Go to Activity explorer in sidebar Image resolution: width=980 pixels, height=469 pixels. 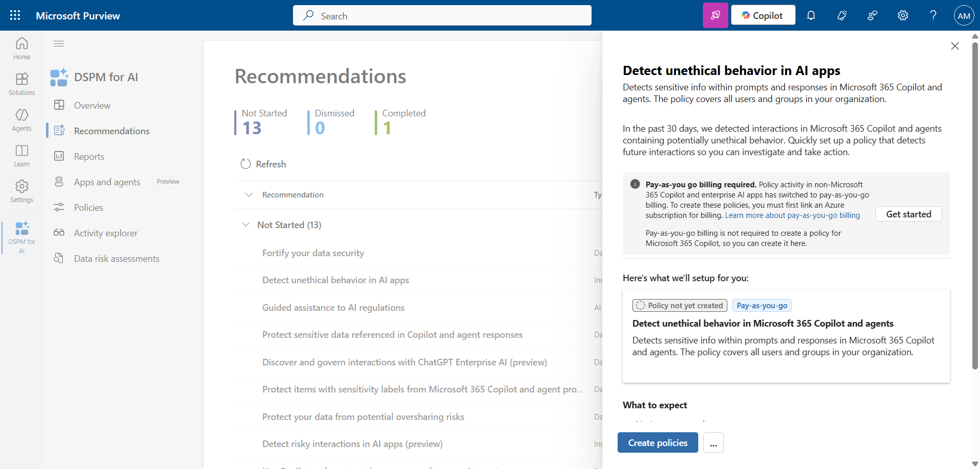[106, 233]
